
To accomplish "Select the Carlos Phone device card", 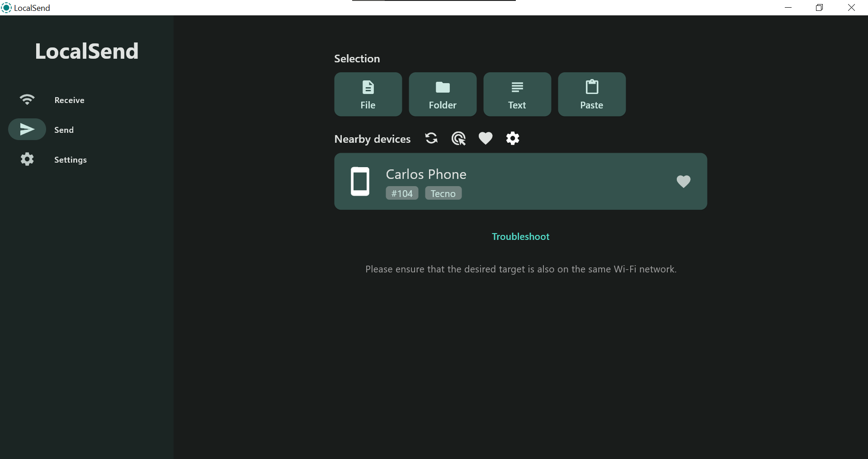I will 521,181.
